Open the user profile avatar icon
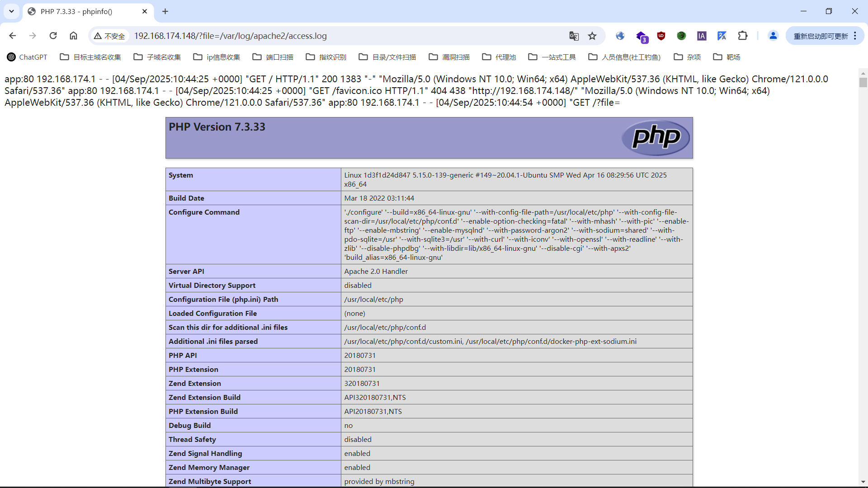Image resolution: width=868 pixels, height=488 pixels. tap(773, 36)
